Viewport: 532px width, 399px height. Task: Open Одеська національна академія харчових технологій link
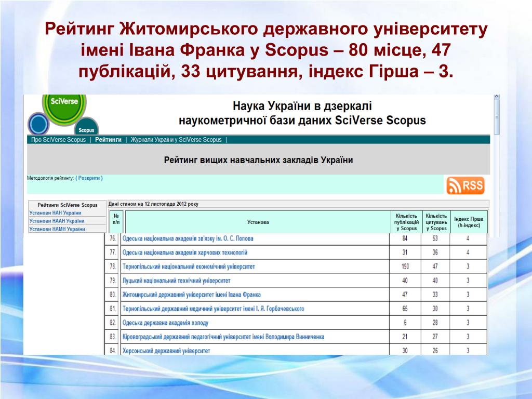coord(185,252)
